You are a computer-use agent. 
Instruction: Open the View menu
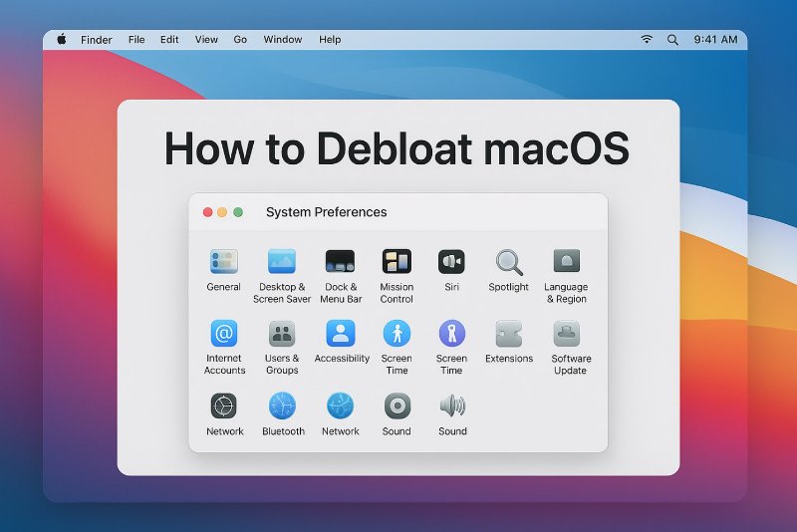pyautogui.click(x=206, y=39)
